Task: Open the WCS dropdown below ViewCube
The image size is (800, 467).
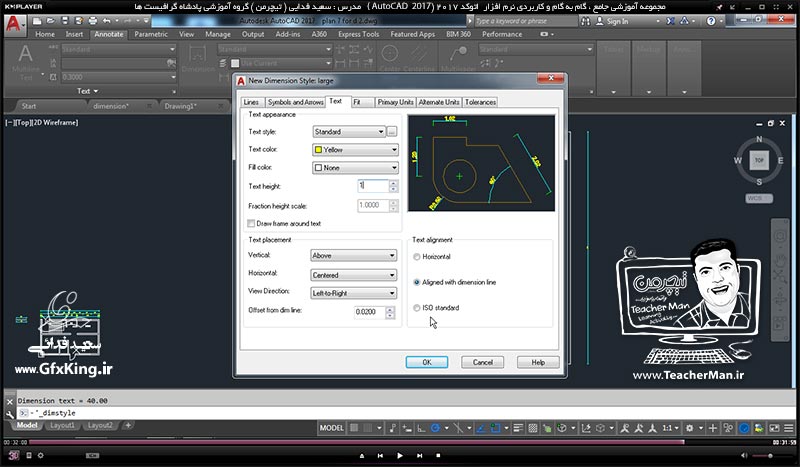Action: (x=759, y=198)
